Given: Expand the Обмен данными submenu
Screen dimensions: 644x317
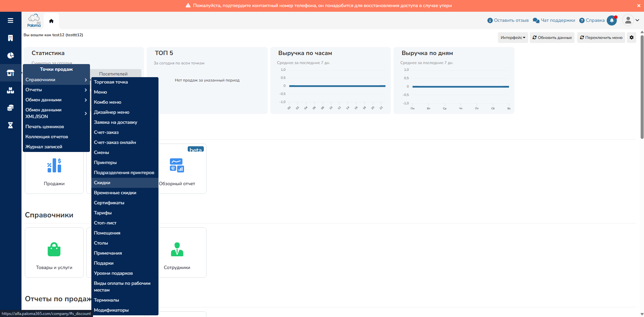Looking at the screenshot, I should [56, 100].
